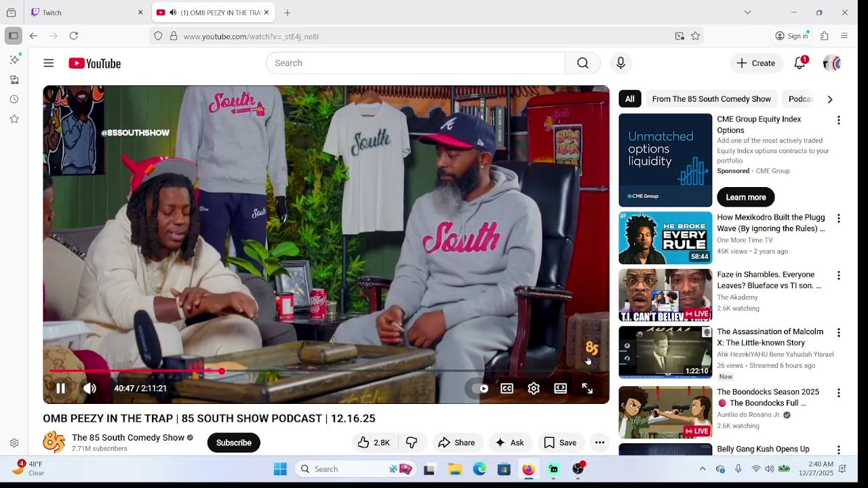Screen dimensions: 868x488
Task: Open the browser application menu
Action: [844, 36]
